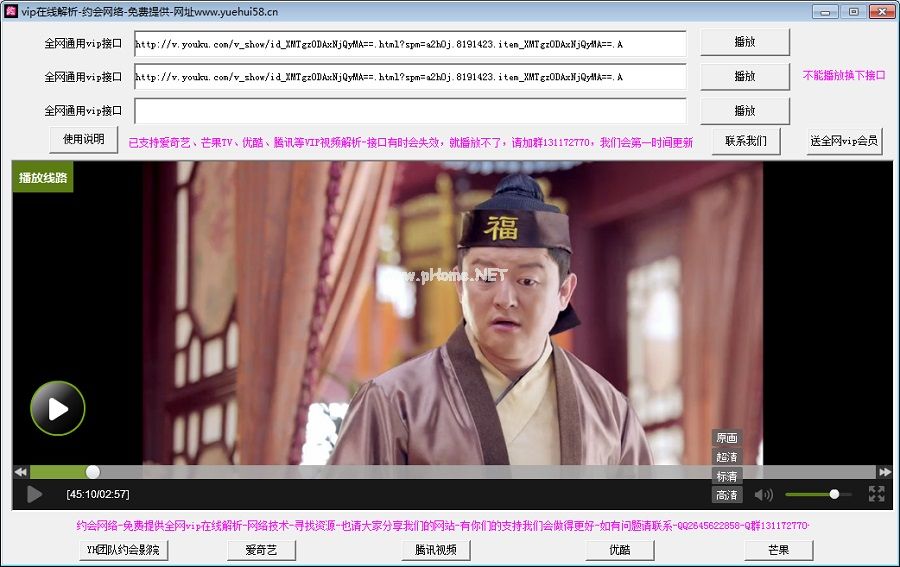Focus the empty third URL input field

coord(410,111)
